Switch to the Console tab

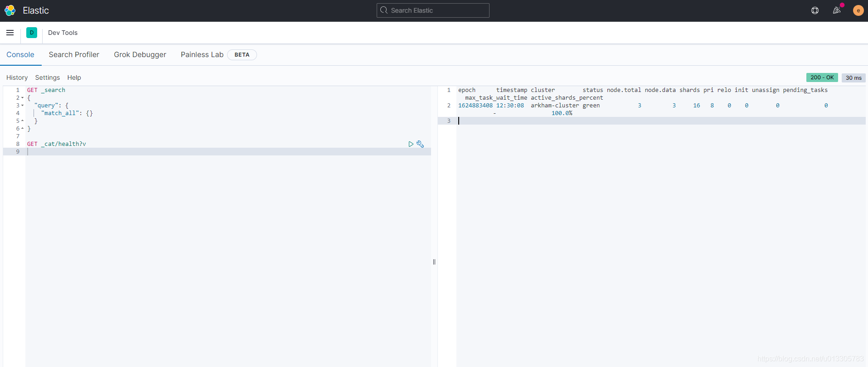(x=20, y=54)
